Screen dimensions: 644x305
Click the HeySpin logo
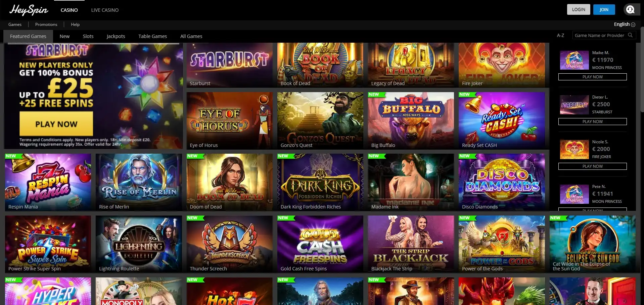(29, 10)
